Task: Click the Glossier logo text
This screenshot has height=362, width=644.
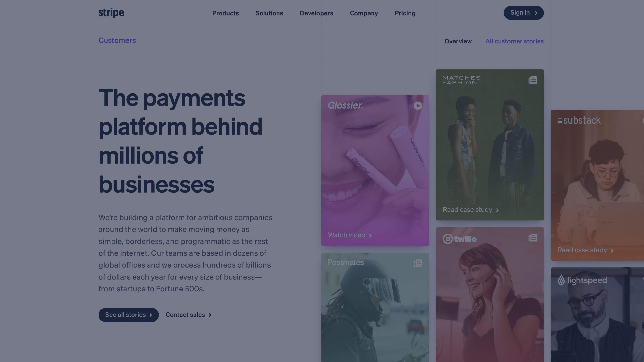Action: (x=345, y=105)
